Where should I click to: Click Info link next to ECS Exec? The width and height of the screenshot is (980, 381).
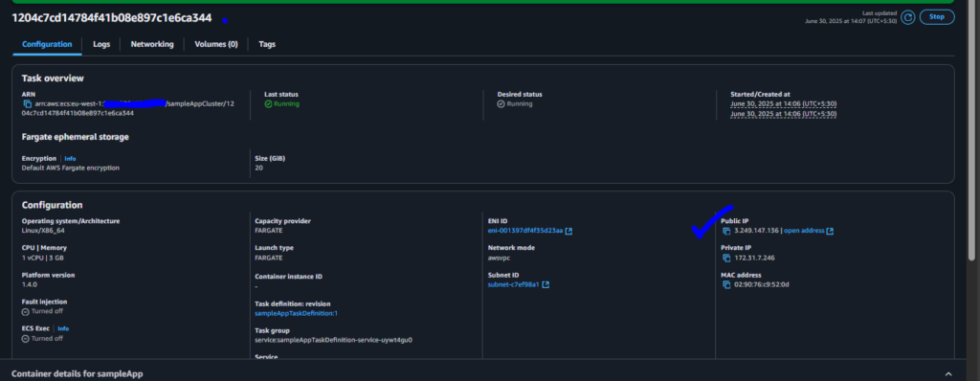tap(63, 328)
